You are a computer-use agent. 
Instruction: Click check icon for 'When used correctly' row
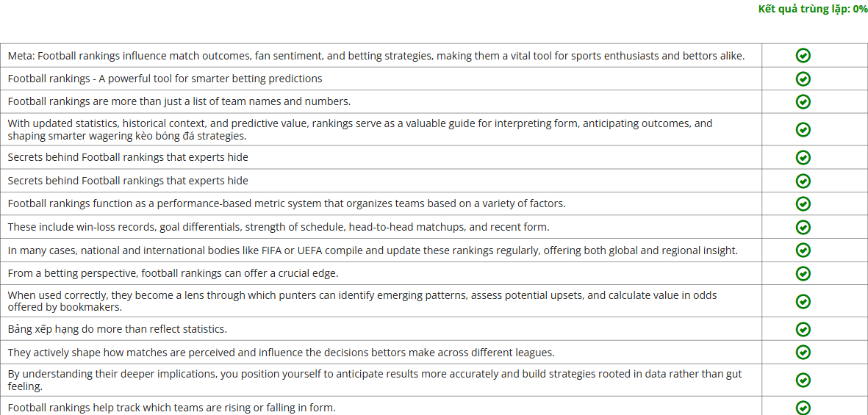[803, 301]
